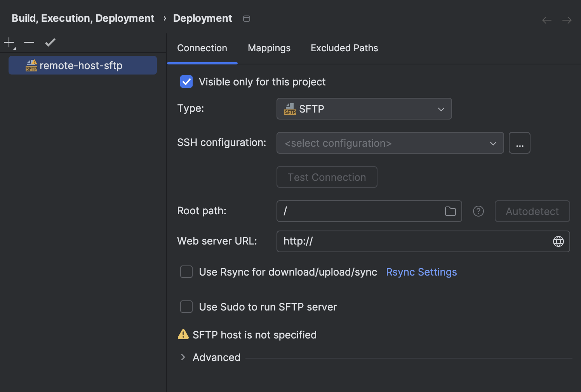This screenshot has height=392, width=581.
Task: Open the Type dropdown showing SFTP
Action: click(364, 109)
